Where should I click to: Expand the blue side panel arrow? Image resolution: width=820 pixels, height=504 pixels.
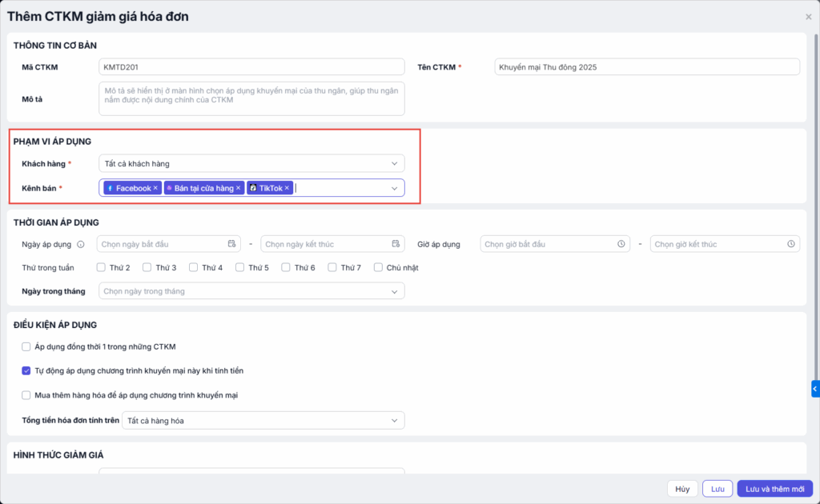(815, 389)
